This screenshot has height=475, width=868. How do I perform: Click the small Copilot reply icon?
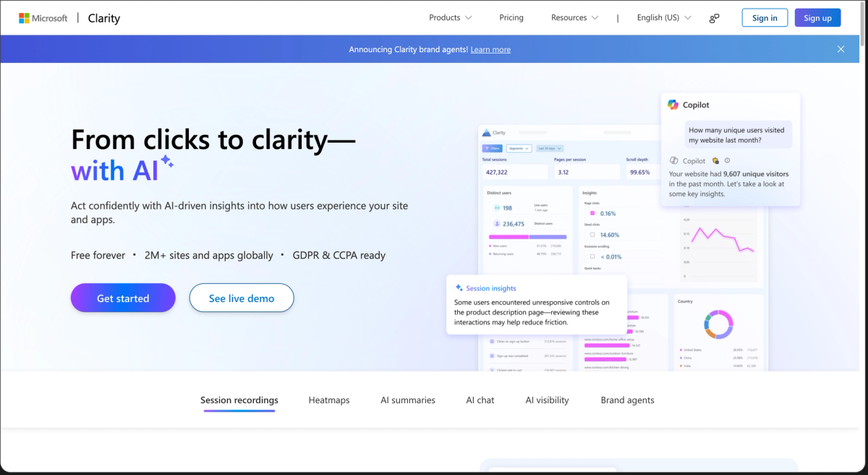[673, 161]
